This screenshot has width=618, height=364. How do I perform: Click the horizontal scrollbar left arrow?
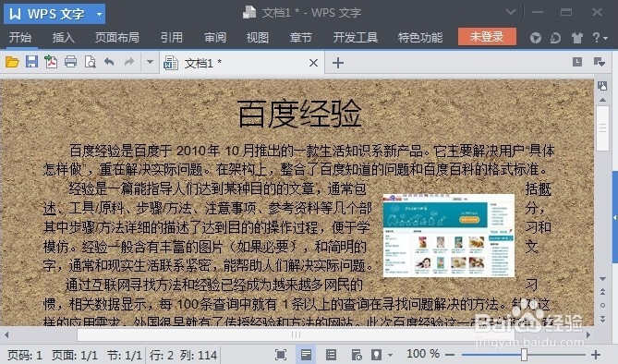coord(6,334)
